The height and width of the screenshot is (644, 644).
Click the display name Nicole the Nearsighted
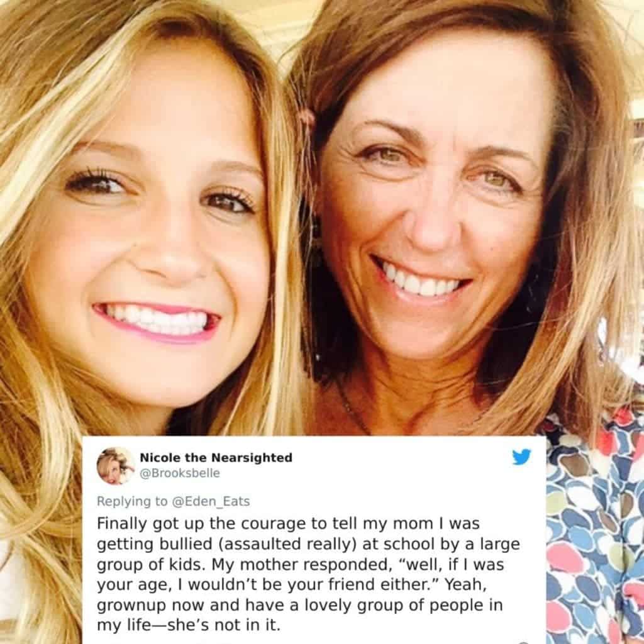(x=216, y=457)
